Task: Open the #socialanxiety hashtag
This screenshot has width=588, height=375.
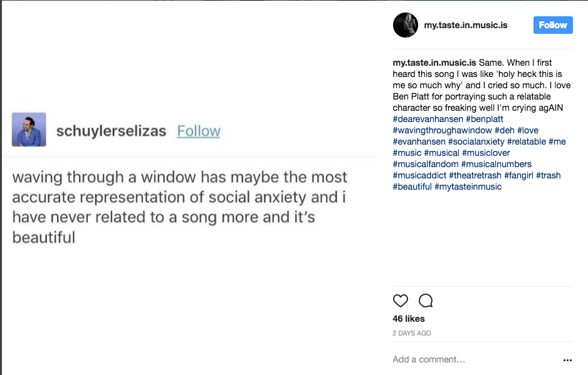Action: (476, 141)
